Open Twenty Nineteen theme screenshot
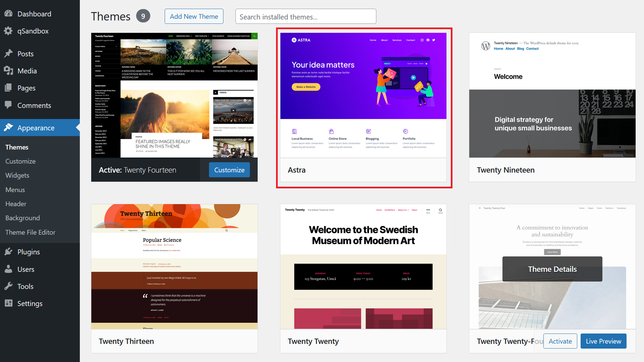The height and width of the screenshot is (362, 644). click(x=552, y=95)
